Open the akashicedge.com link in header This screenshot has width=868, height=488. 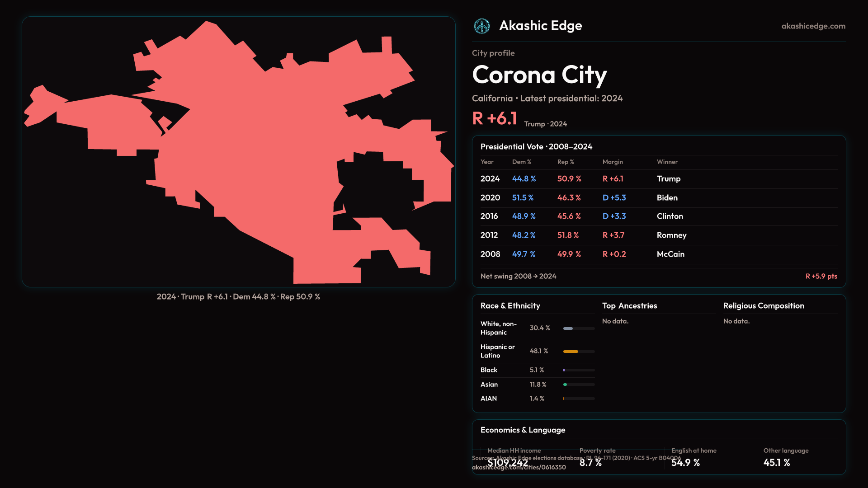pyautogui.click(x=813, y=26)
